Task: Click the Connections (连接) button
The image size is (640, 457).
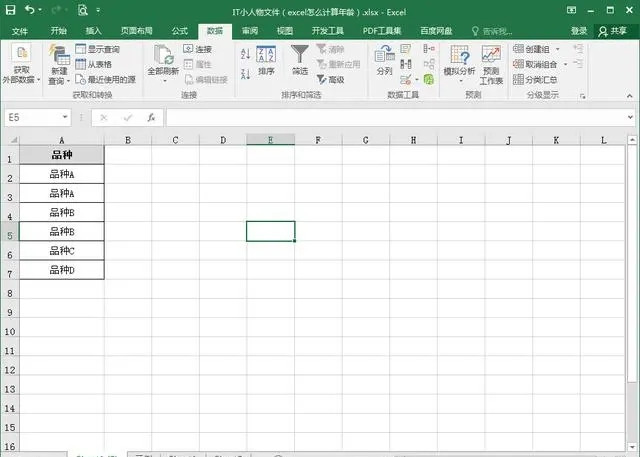Action: click(x=198, y=49)
